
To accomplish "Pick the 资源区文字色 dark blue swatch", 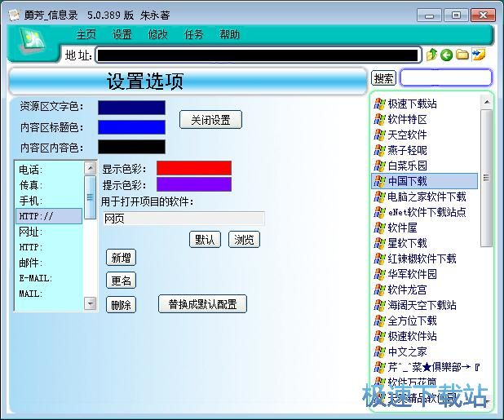I will [132, 108].
